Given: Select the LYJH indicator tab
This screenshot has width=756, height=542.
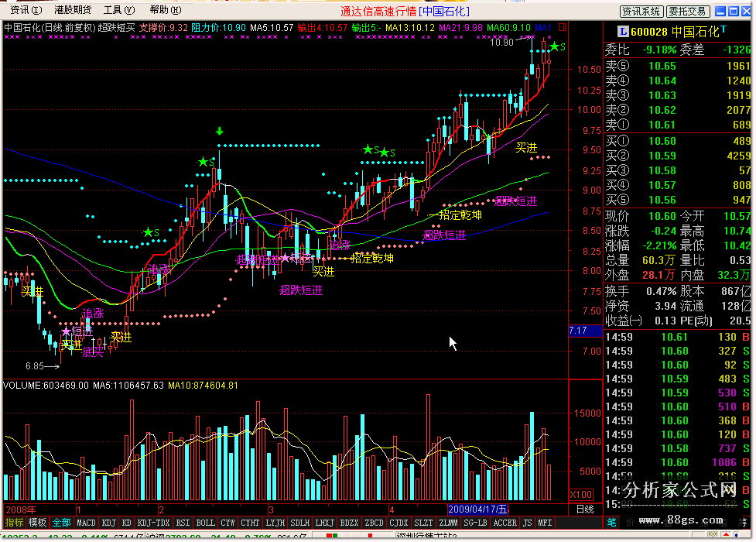Looking at the screenshot, I should tap(275, 523).
